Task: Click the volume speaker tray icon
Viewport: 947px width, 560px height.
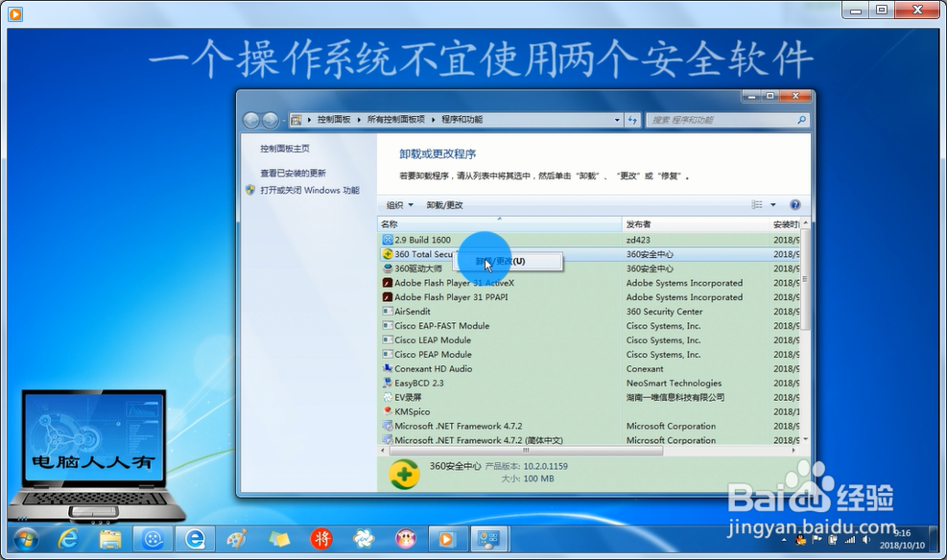Action: [x=866, y=540]
